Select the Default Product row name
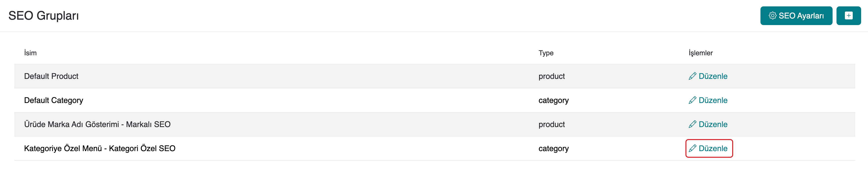 (51, 76)
